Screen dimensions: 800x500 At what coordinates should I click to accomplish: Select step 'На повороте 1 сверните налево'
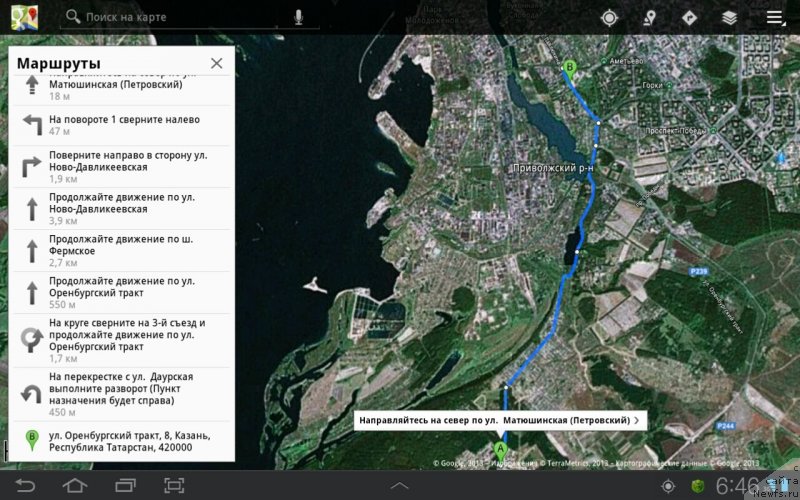pos(122,125)
